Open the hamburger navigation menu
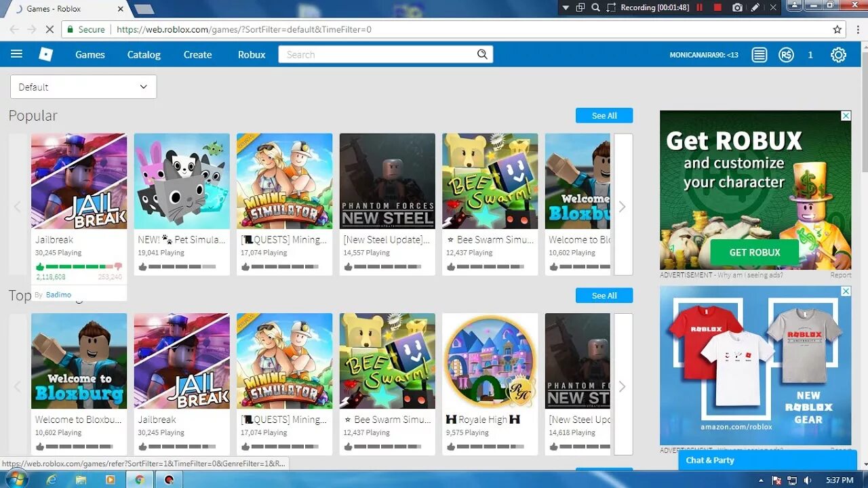The width and height of the screenshot is (868, 488). coord(17,54)
